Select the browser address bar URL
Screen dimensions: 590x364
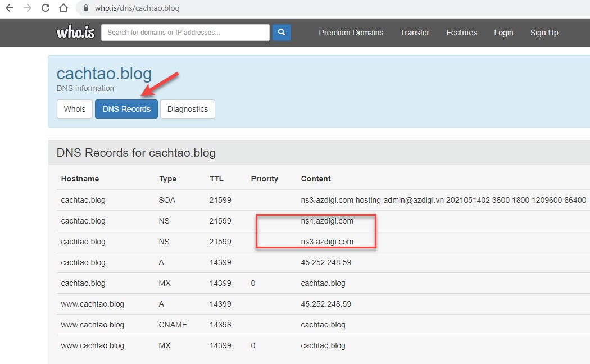pos(137,8)
